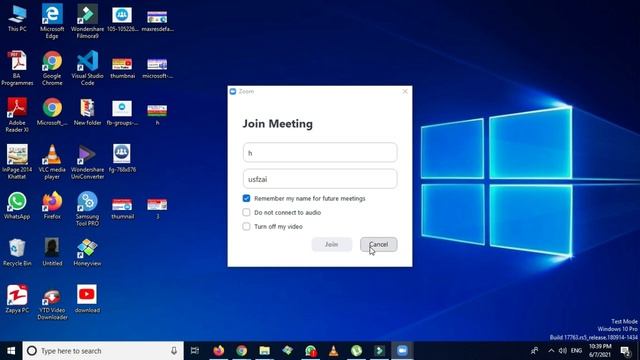Select Adobe Reader XI desktop icon
Screen dimensions: 640x360
pos(17,115)
